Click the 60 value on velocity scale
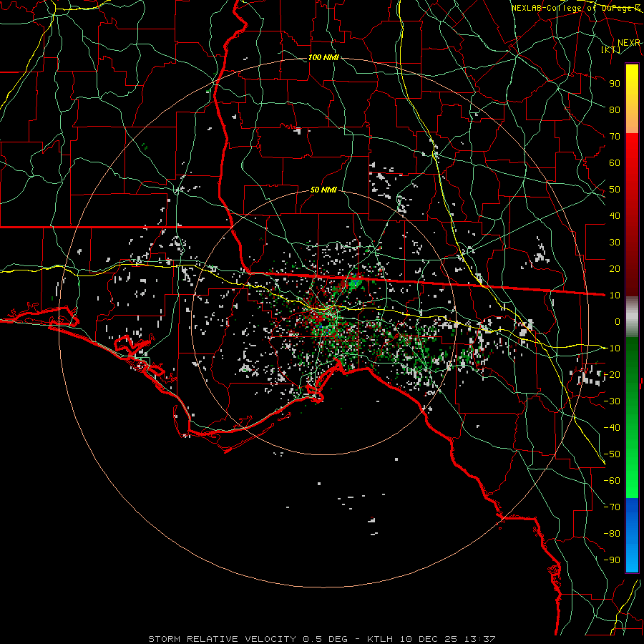The width and height of the screenshot is (644, 644). [615, 162]
